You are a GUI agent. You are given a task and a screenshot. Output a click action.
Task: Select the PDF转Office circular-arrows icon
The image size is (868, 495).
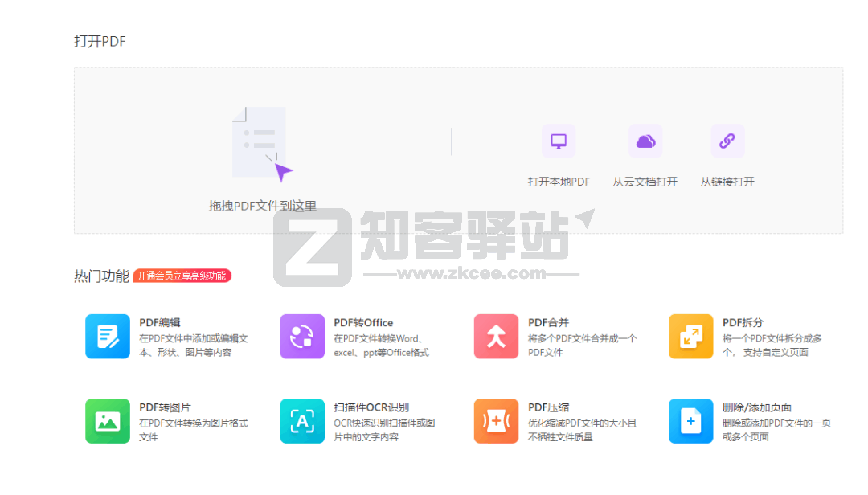tap(302, 337)
